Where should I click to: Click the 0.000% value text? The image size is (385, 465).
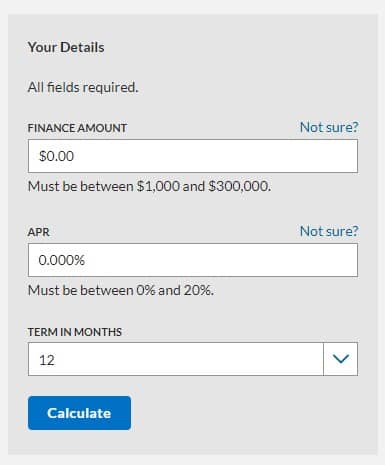(62, 260)
